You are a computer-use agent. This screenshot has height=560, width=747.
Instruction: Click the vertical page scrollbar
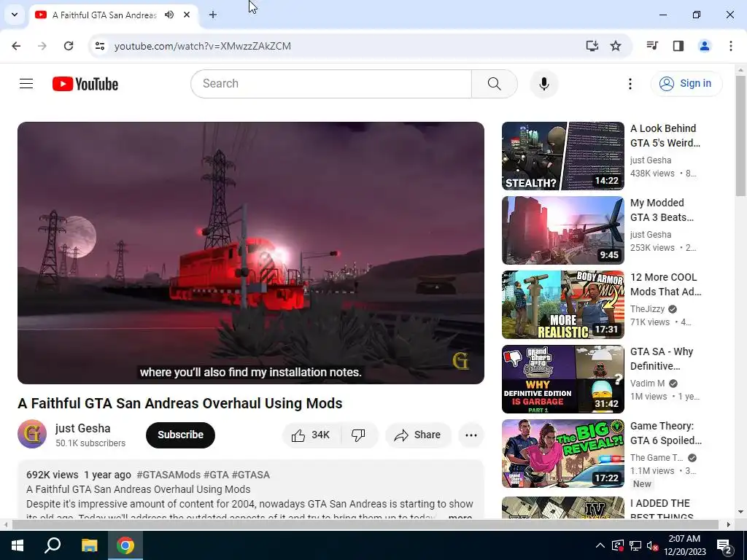pos(740,136)
